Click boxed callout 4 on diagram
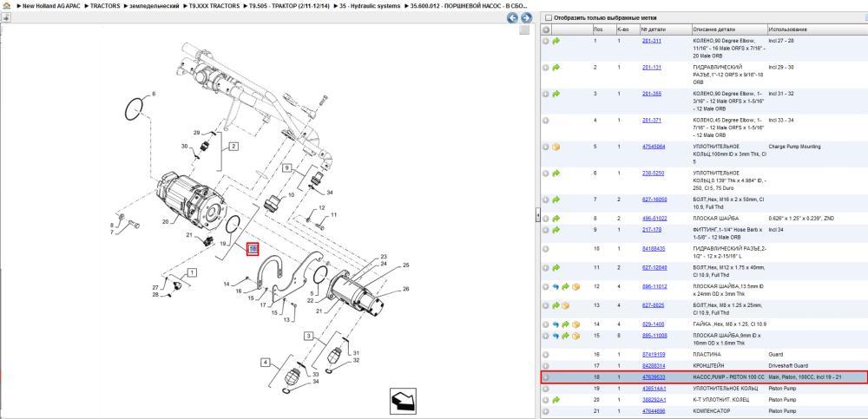 click(x=266, y=363)
